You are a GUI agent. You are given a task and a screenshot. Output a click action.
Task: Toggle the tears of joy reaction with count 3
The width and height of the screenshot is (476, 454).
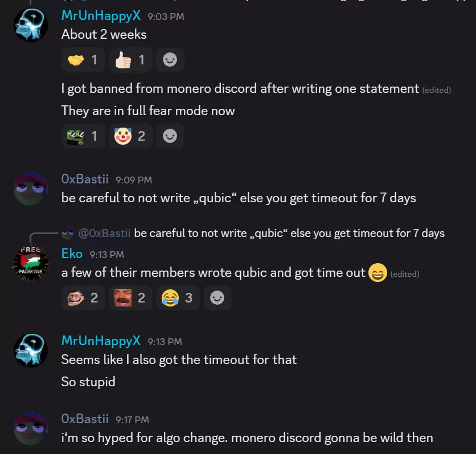178,298
